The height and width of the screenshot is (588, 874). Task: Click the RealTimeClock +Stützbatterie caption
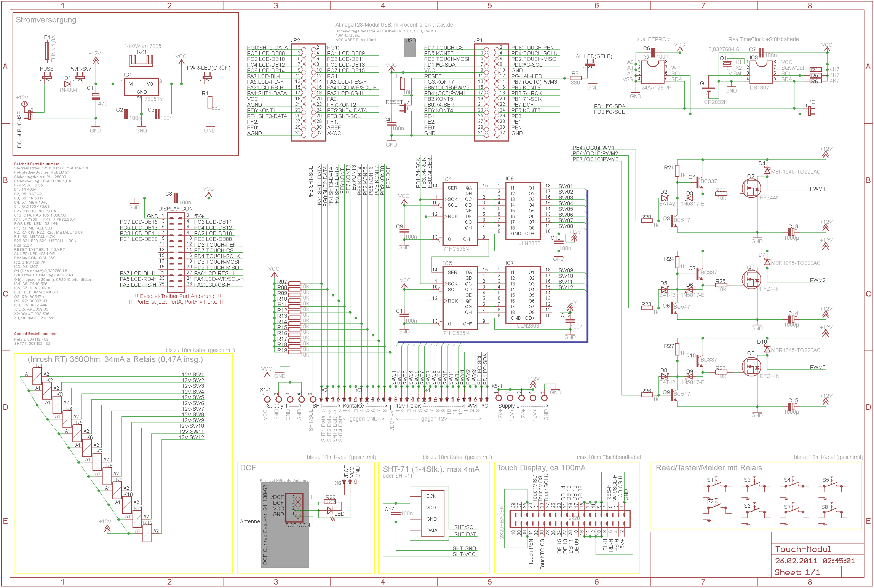click(x=764, y=39)
